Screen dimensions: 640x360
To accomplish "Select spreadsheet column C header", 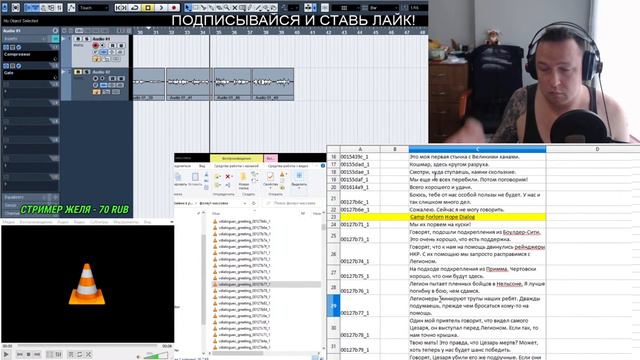I will coord(477,149).
